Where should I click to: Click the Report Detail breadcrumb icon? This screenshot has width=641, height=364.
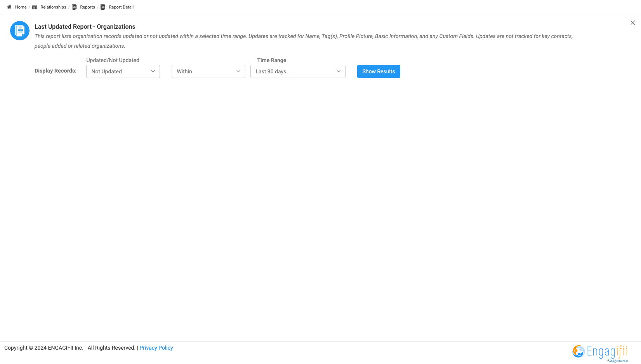(103, 7)
